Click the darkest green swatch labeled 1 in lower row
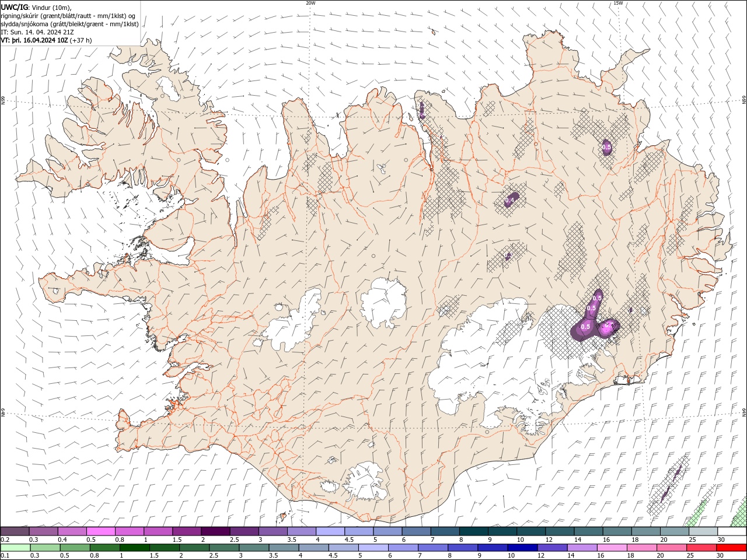Image resolution: width=747 pixels, height=560 pixels. coord(135,548)
